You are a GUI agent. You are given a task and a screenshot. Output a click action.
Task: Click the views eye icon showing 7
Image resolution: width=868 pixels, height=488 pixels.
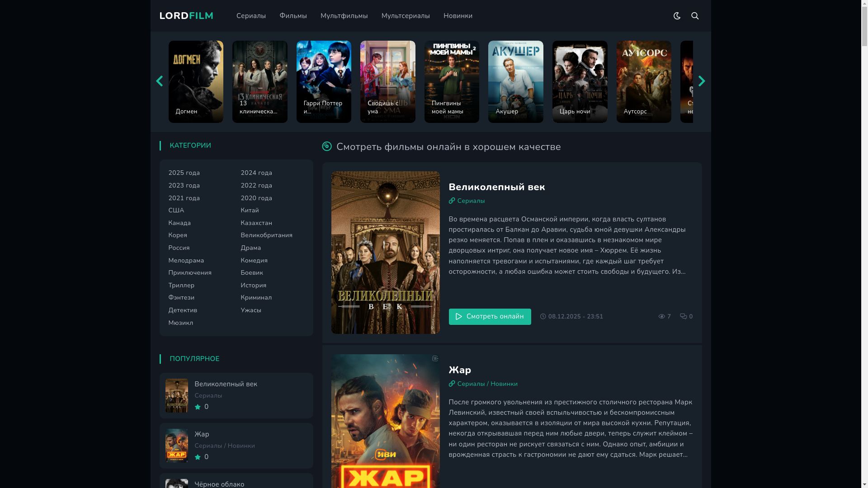pyautogui.click(x=661, y=317)
